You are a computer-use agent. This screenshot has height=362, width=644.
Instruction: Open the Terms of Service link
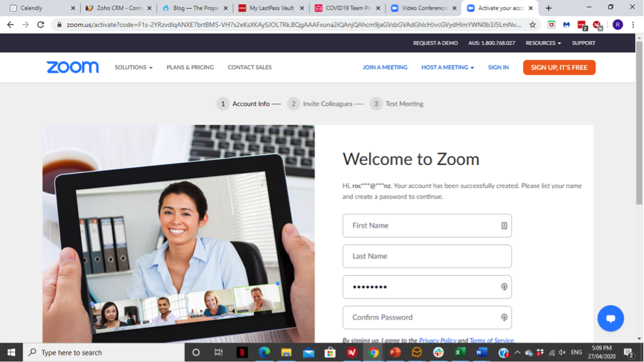(x=491, y=340)
